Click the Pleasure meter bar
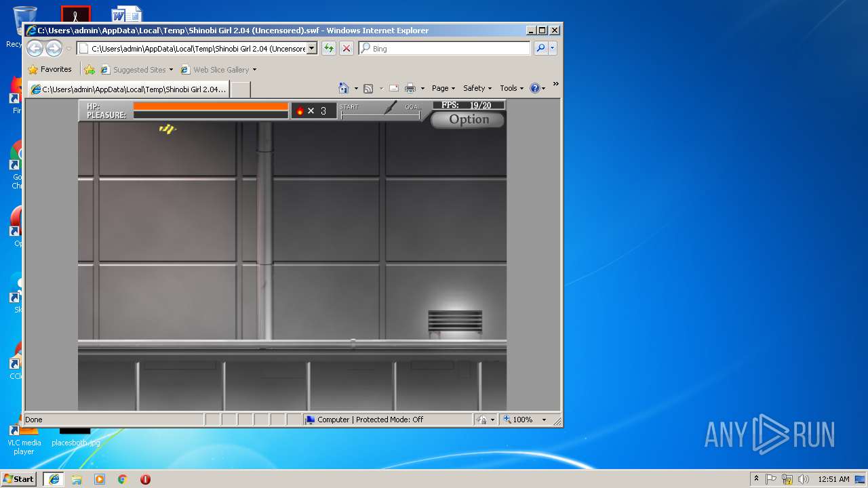868x488 pixels. [x=211, y=115]
